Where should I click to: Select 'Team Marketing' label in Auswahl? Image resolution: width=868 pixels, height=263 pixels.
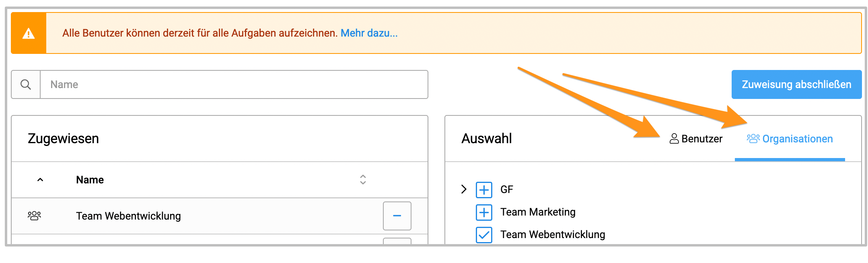(x=538, y=212)
